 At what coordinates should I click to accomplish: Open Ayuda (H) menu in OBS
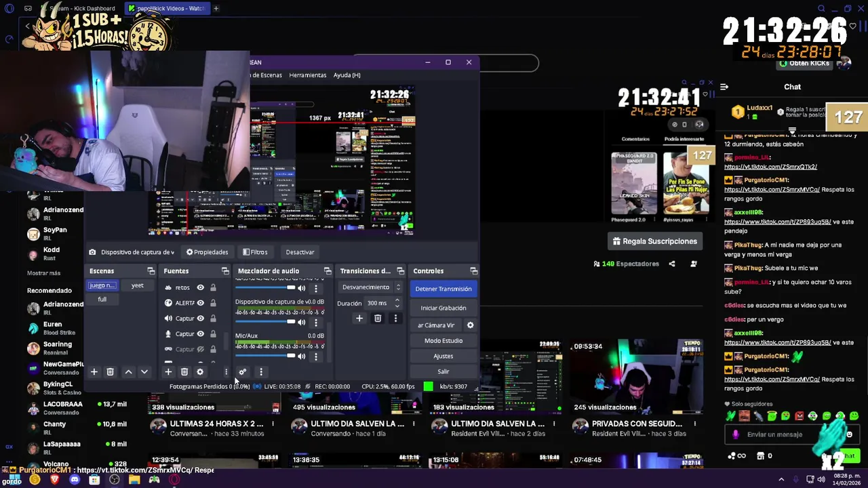[347, 75]
